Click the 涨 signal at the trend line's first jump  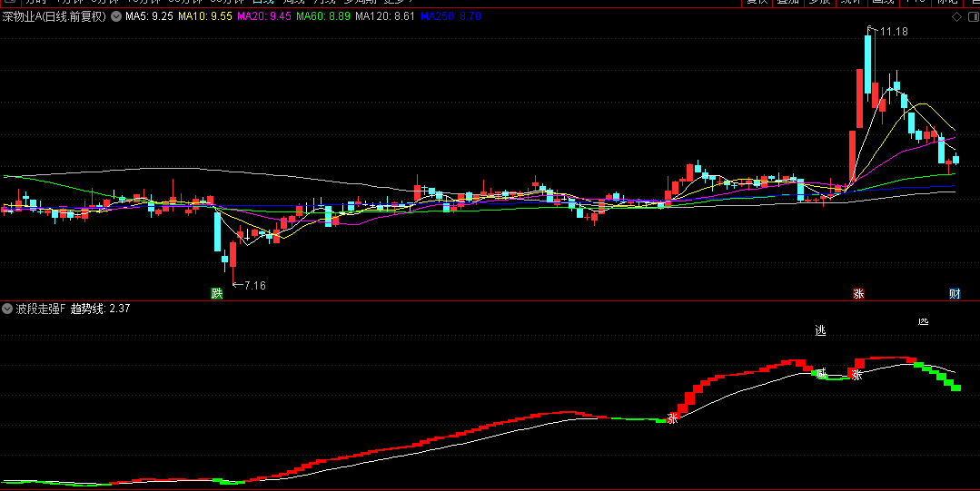(672, 418)
